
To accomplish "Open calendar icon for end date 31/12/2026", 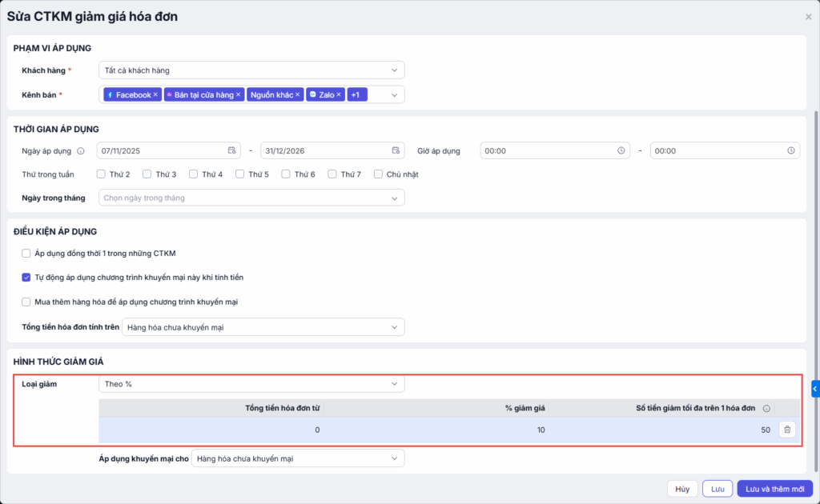I will [x=396, y=150].
